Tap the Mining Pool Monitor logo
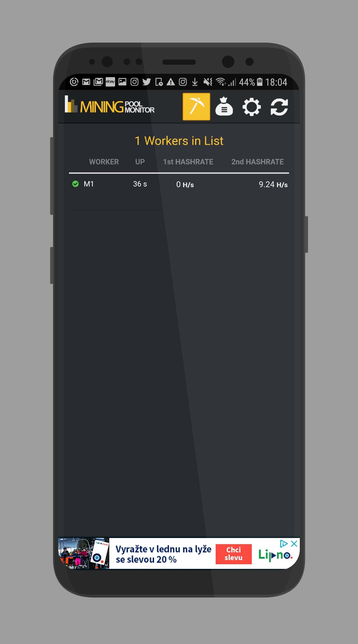This screenshot has width=358, height=644. pyautogui.click(x=110, y=105)
